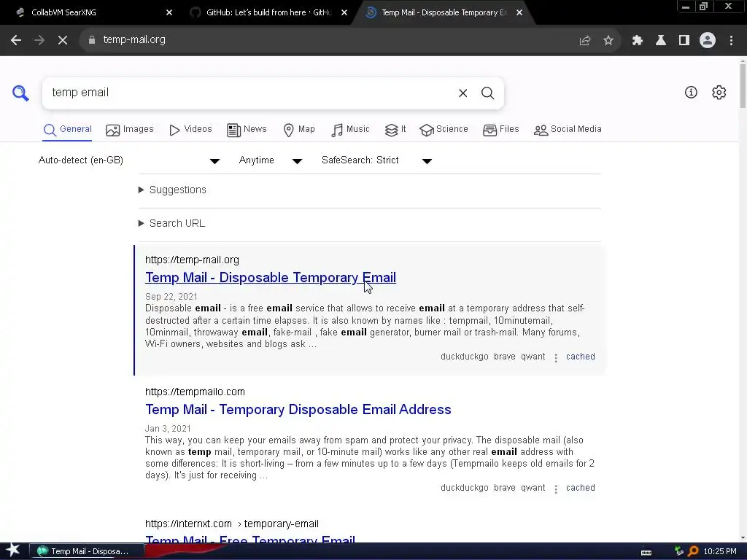Click the Temp Mail taskbar window button
This screenshot has height=560, width=747.
(88, 551)
